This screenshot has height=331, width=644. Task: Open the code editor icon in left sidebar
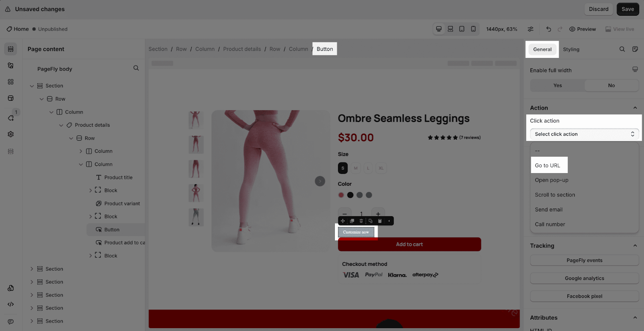(11, 304)
